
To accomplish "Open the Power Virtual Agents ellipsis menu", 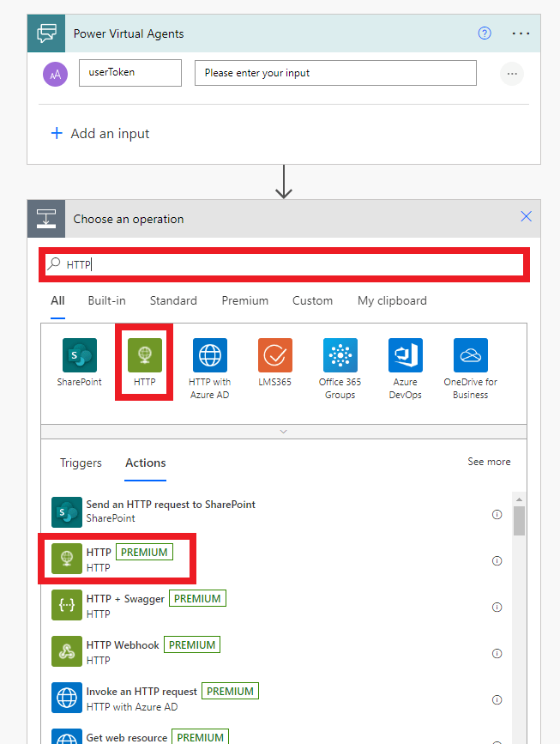I will [521, 33].
